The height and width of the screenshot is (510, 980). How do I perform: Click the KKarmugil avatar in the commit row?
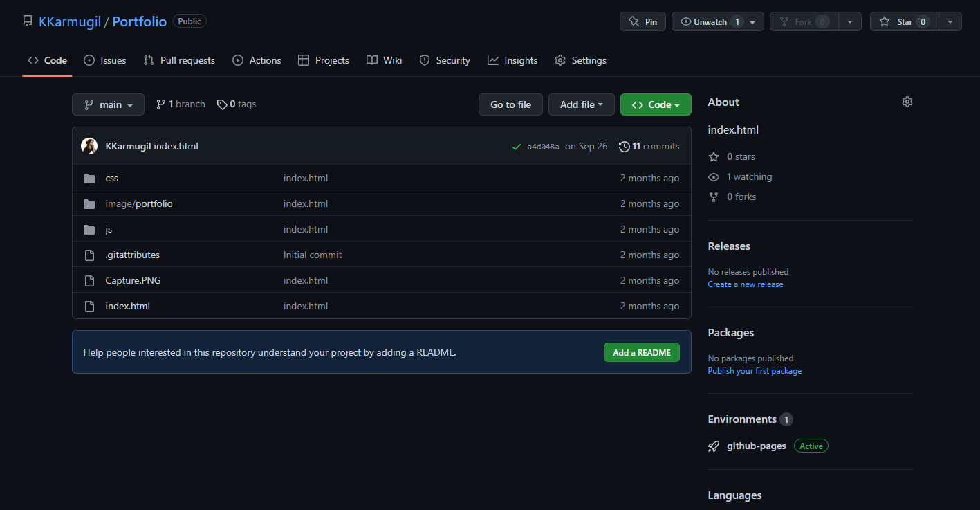[89, 146]
